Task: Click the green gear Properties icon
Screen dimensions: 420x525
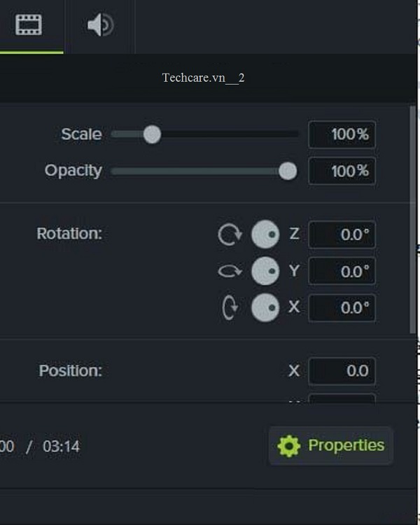Action: pos(288,446)
